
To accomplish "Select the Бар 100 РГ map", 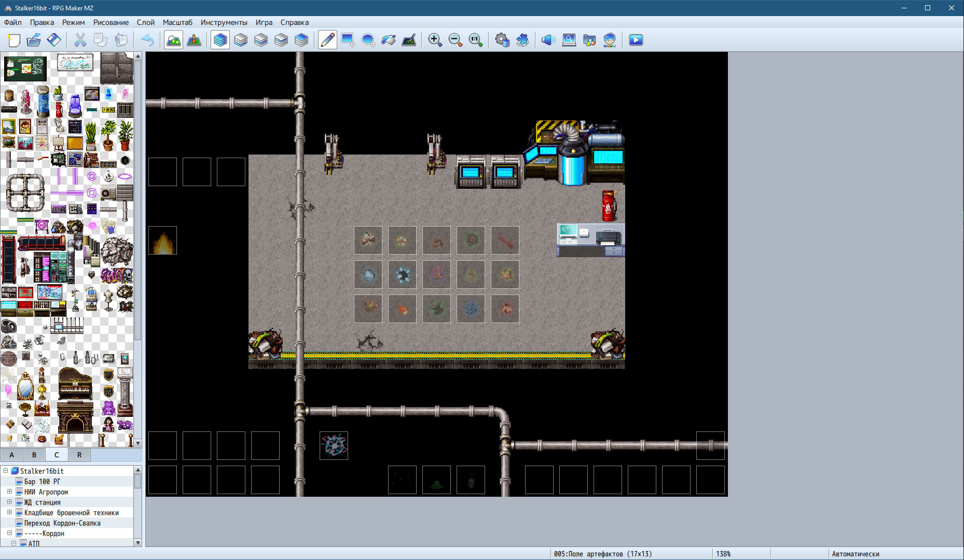I will coord(42,482).
